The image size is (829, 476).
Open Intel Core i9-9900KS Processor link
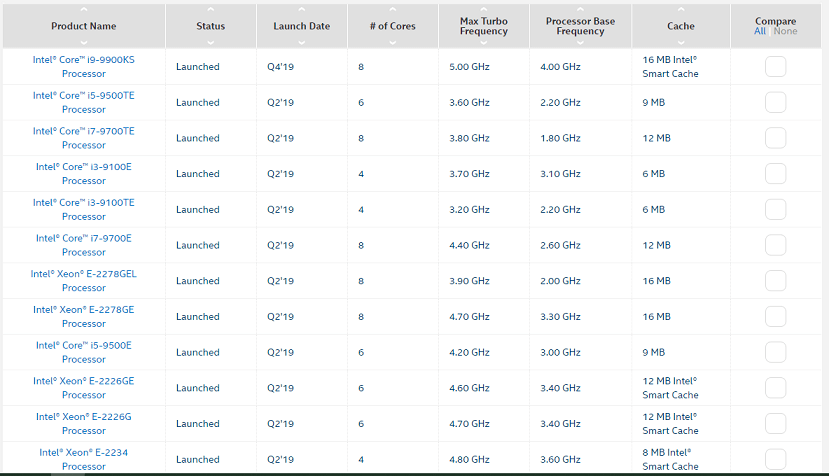click(84, 67)
